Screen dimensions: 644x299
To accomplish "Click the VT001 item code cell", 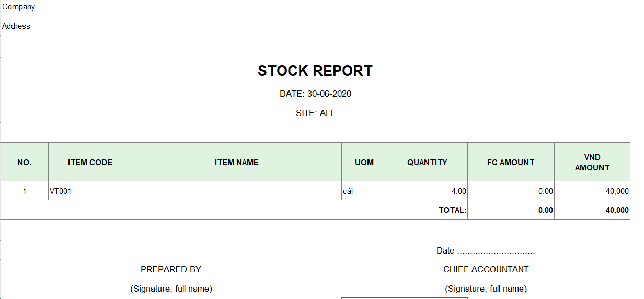I will pos(61,191).
